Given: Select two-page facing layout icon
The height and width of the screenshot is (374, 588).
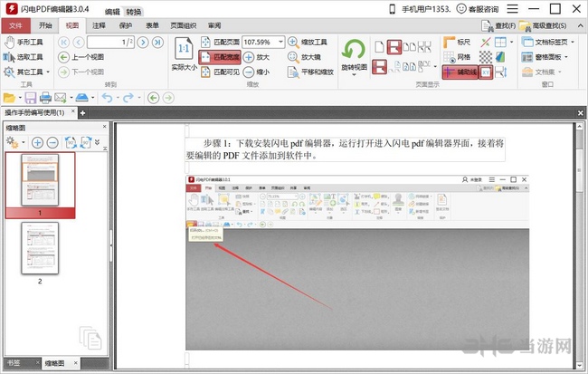Looking at the screenshot, I should coord(409,47).
